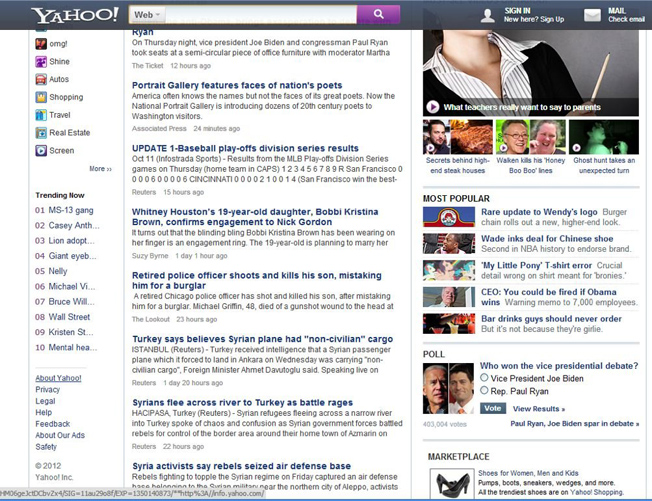Image resolution: width=652 pixels, height=501 pixels.
Task: Select Rep. Paul Ryan poll option
Action: 485,390
